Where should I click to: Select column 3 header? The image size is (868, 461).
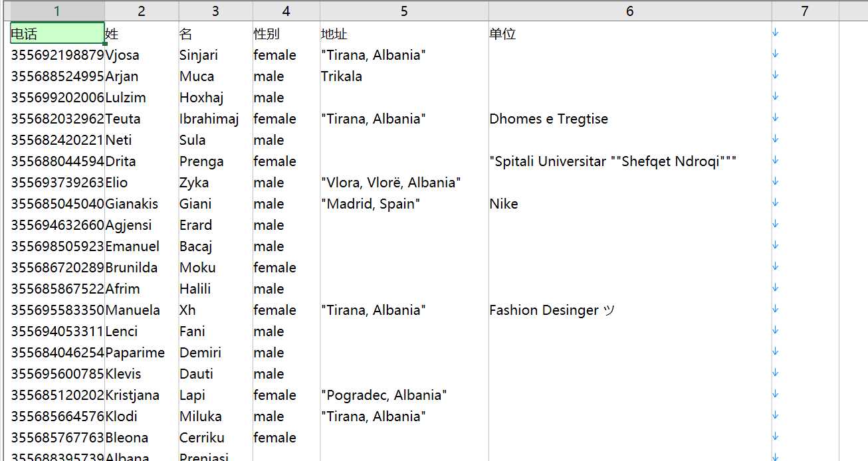(216, 11)
